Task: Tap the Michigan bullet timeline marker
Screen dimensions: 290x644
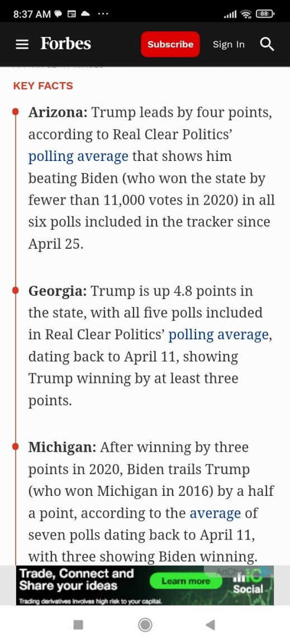Action: click(x=15, y=447)
